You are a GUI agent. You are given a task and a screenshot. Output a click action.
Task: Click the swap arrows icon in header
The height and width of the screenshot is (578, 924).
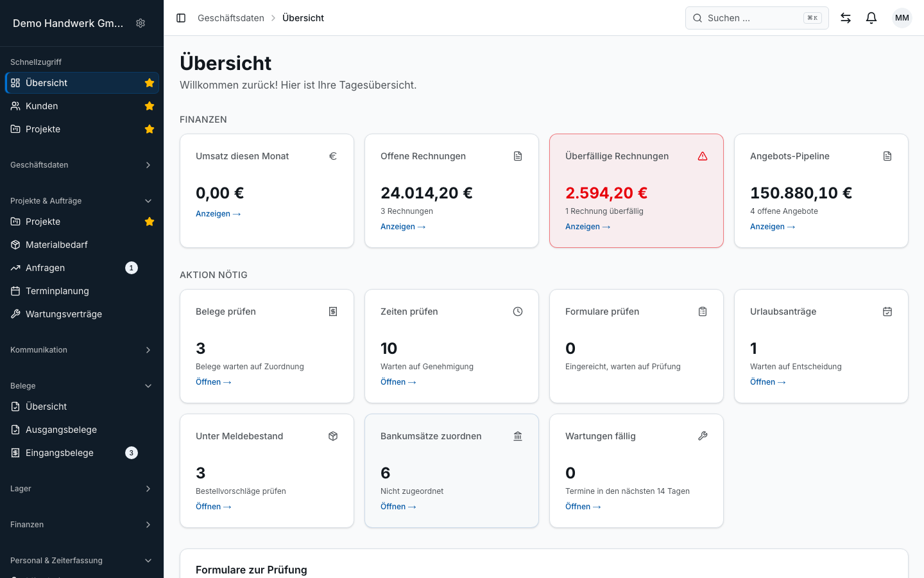coord(846,18)
